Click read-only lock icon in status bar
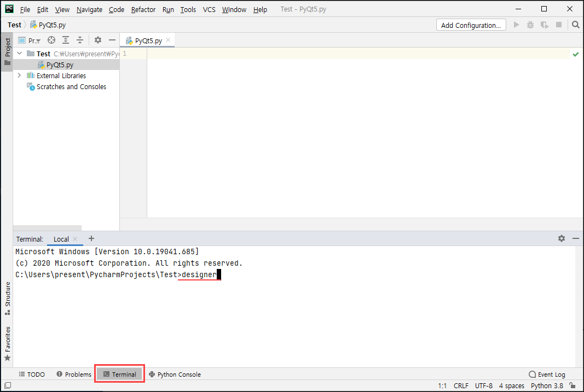The image size is (584, 392). coord(573,385)
